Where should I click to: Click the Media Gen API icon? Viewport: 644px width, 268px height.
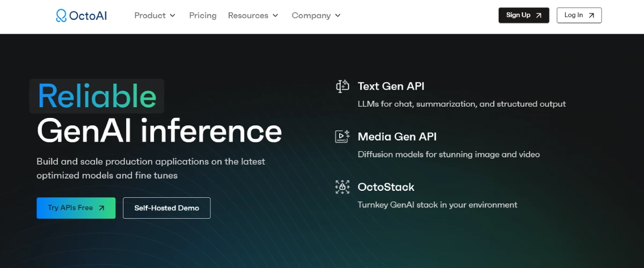(342, 137)
